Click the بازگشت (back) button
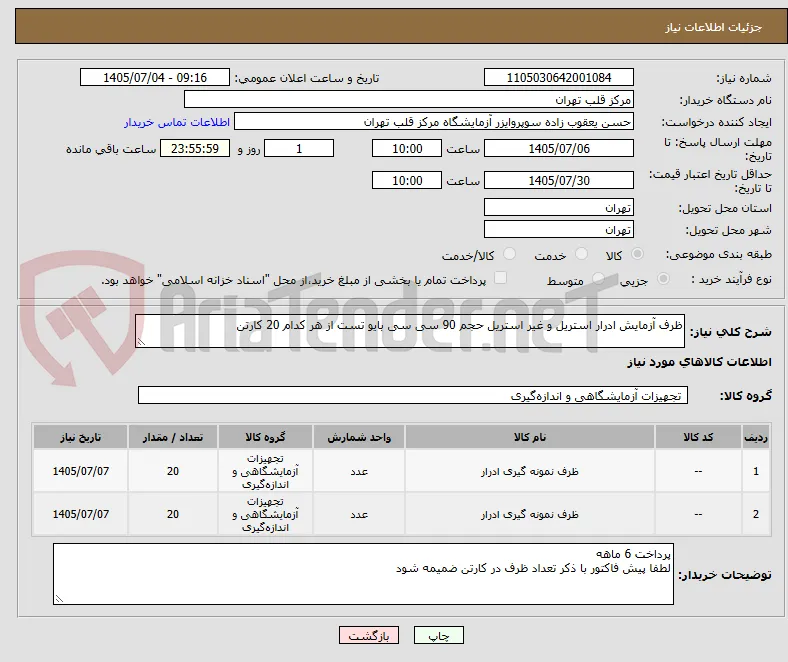Screen dimensions: 788x662 click(369, 635)
